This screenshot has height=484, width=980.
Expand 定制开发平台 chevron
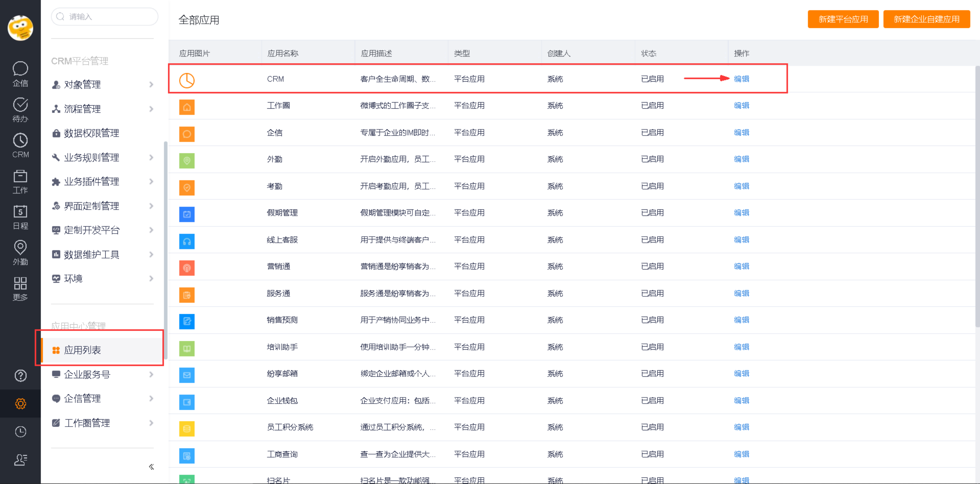151,230
